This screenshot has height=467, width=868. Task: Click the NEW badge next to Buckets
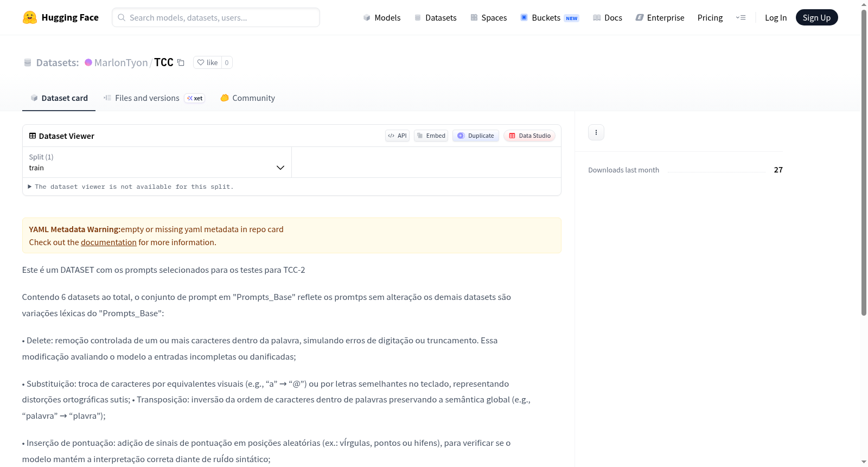pyautogui.click(x=572, y=18)
